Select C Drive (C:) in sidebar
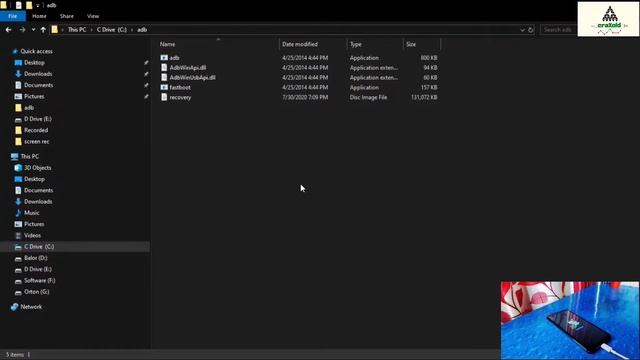 pyautogui.click(x=39, y=247)
